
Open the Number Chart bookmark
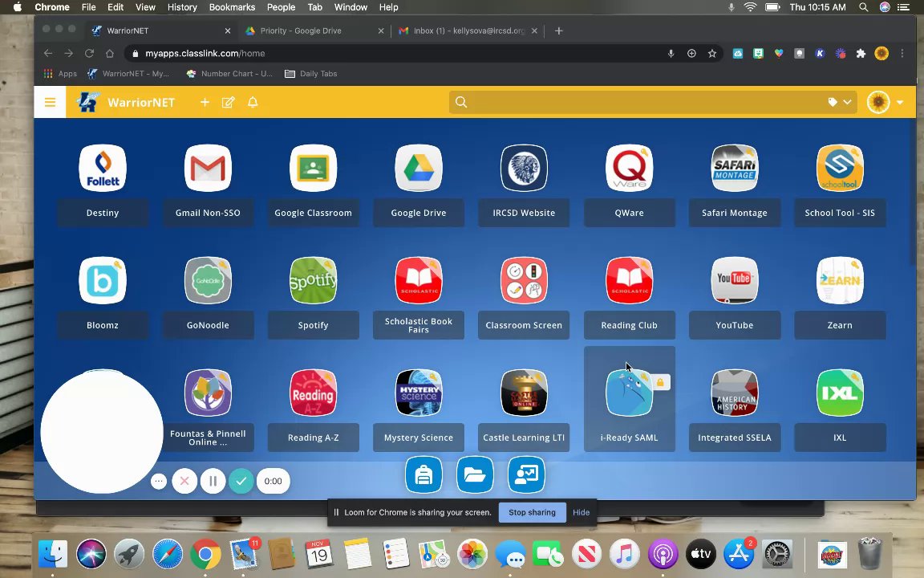pyautogui.click(x=229, y=74)
